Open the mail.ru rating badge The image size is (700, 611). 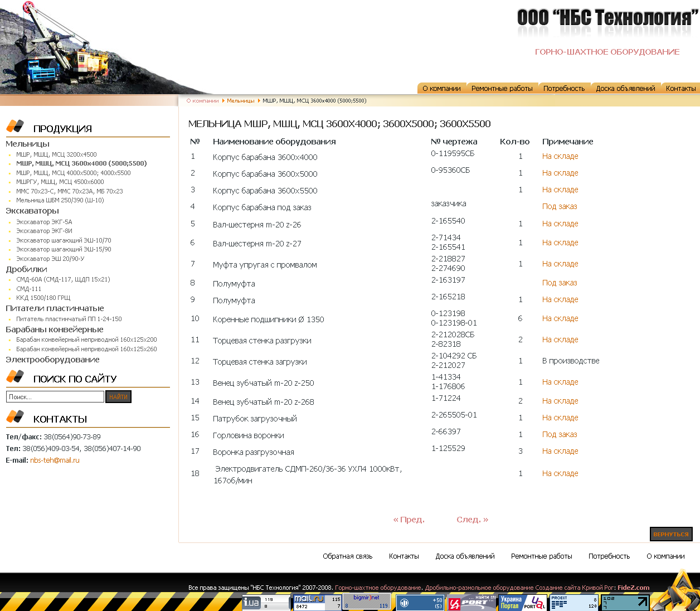[317, 602]
